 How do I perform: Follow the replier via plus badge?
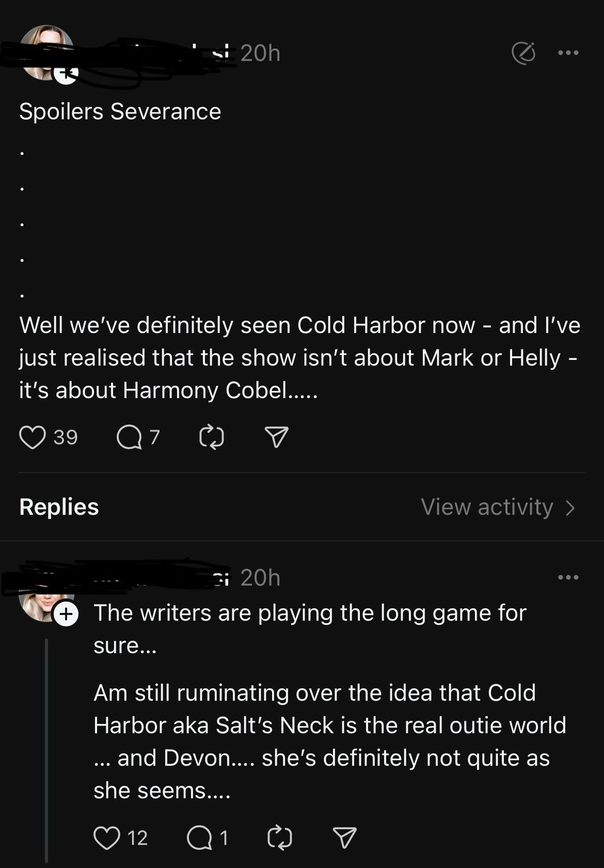click(x=66, y=614)
